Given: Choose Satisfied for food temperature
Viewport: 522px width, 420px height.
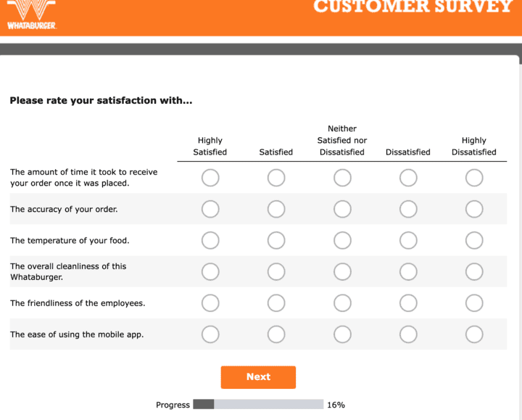Looking at the screenshot, I should click(276, 240).
